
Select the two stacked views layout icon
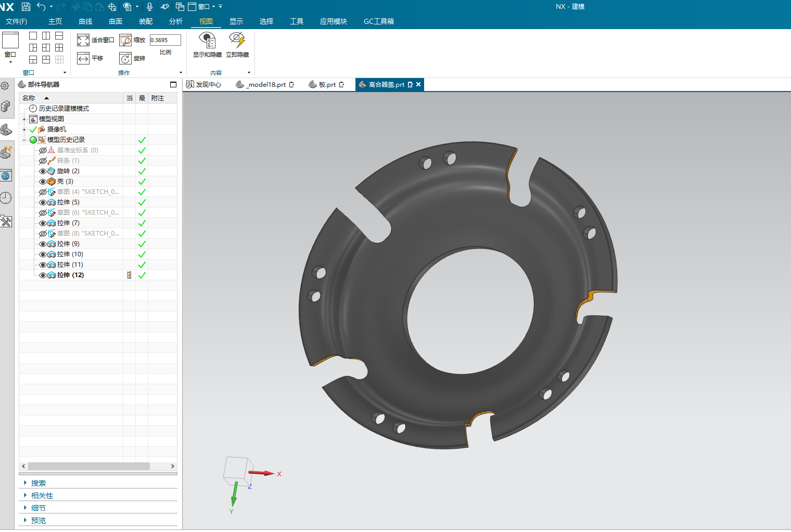[x=59, y=35]
